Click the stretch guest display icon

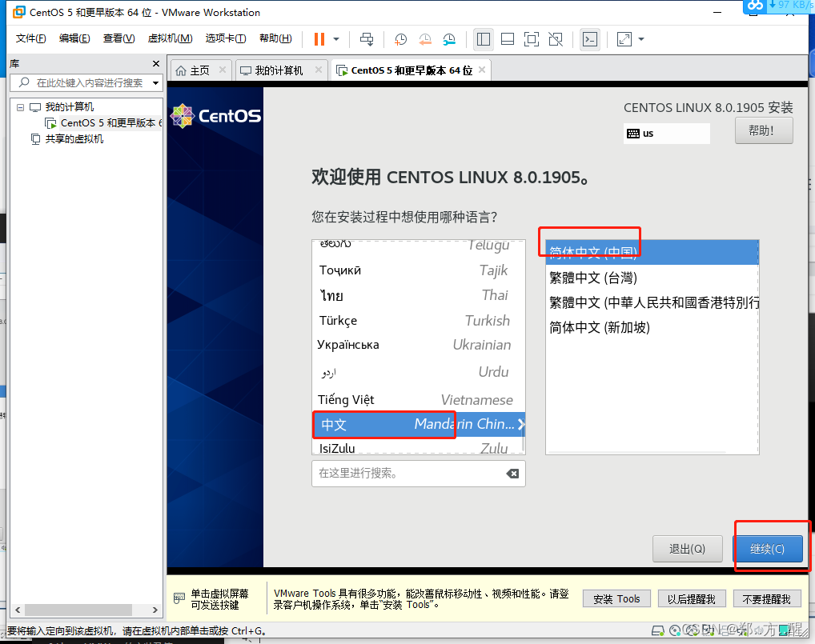pyautogui.click(x=624, y=39)
